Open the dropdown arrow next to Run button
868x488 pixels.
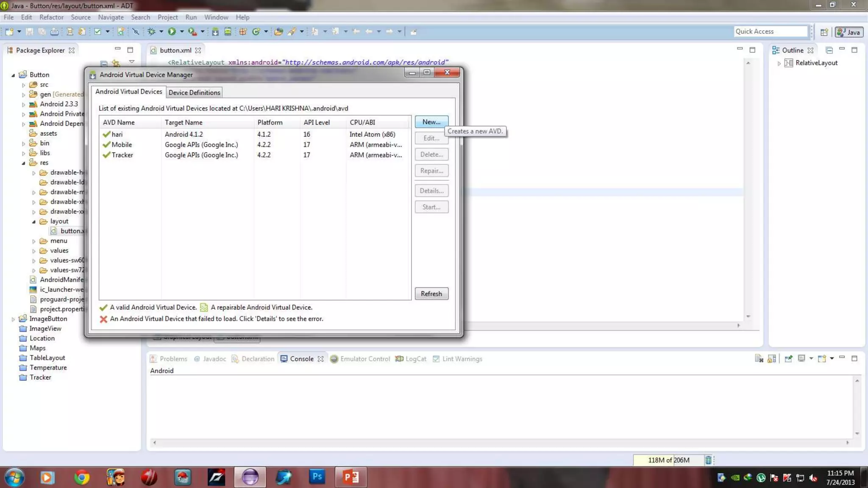coord(182,32)
